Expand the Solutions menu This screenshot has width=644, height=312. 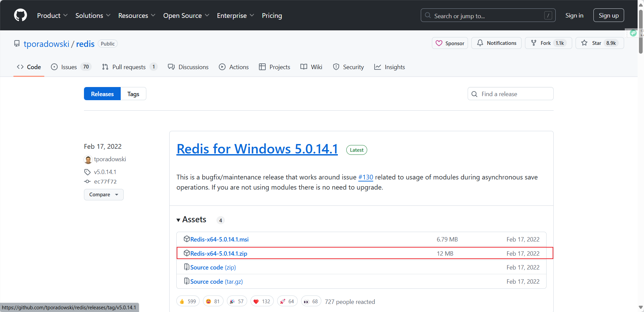click(x=93, y=16)
